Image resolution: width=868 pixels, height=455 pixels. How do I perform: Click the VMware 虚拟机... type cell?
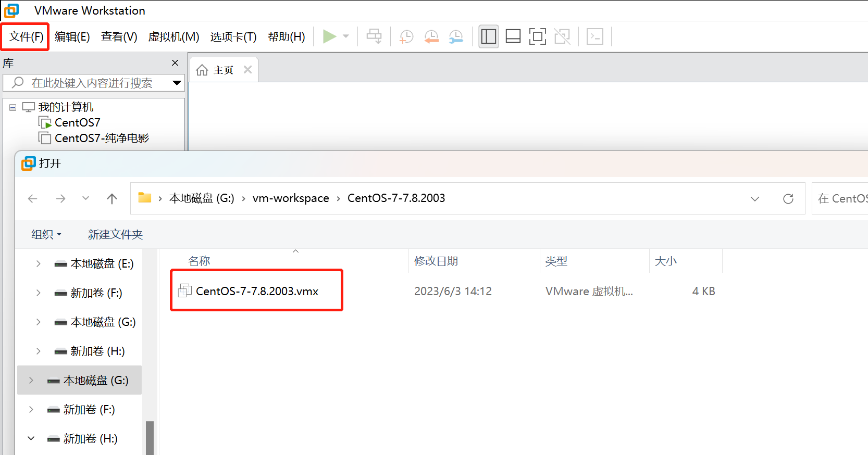589,292
